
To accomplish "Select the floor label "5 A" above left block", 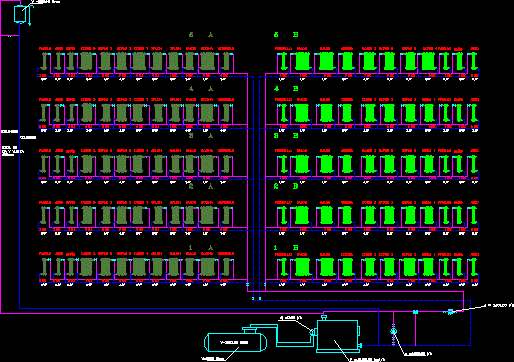I will click(201, 34).
